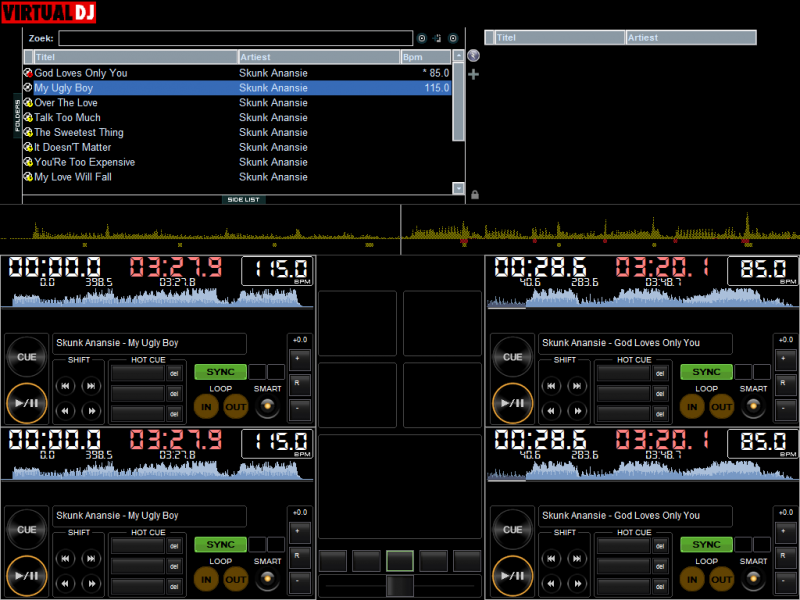Click the song list scroll-up arrow
The image size is (800, 600).
click(x=458, y=56)
